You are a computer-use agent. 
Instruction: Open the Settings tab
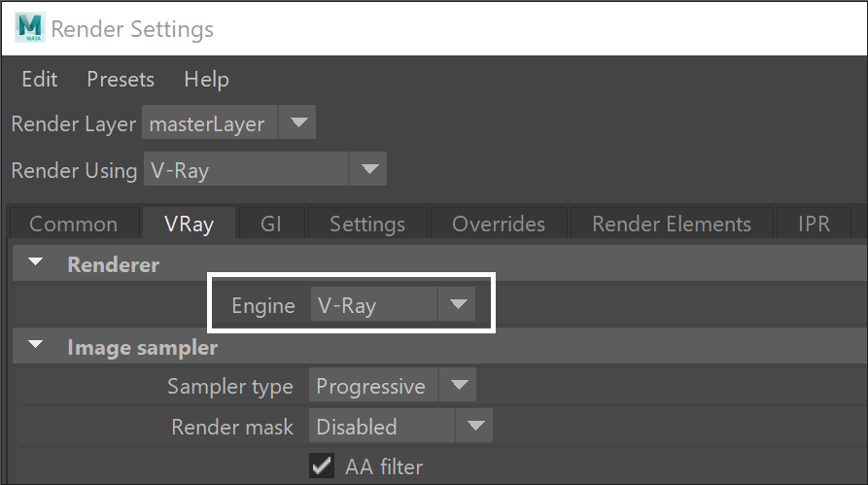pyautogui.click(x=367, y=224)
